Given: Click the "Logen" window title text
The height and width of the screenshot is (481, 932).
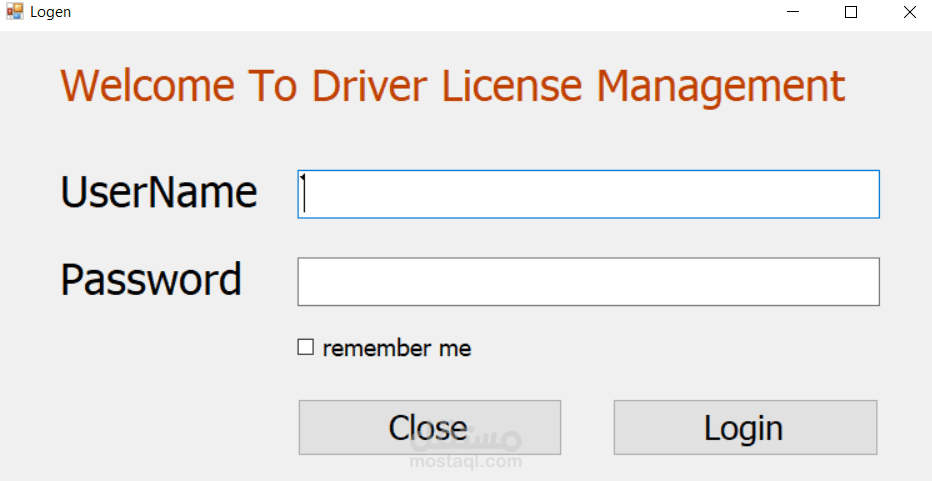Looking at the screenshot, I should pyautogui.click(x=50, y=12).
